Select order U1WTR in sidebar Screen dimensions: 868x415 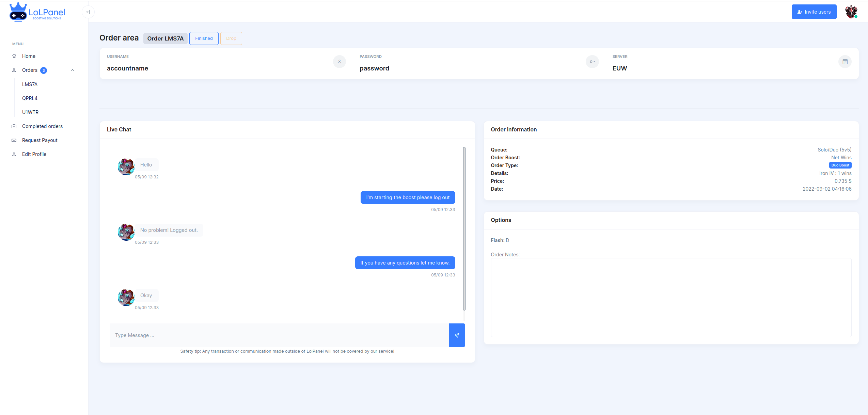30,112
